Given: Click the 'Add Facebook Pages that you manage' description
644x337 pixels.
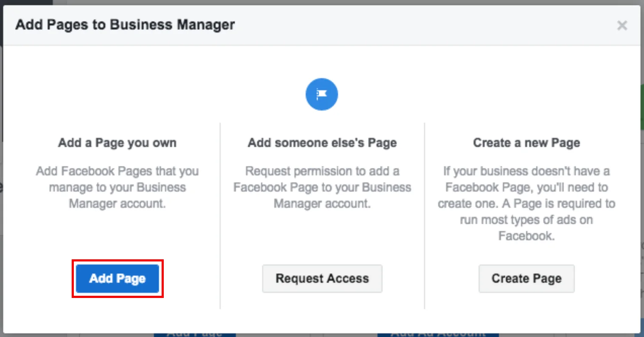Looking at the screenshot, I should pos(118,187).
